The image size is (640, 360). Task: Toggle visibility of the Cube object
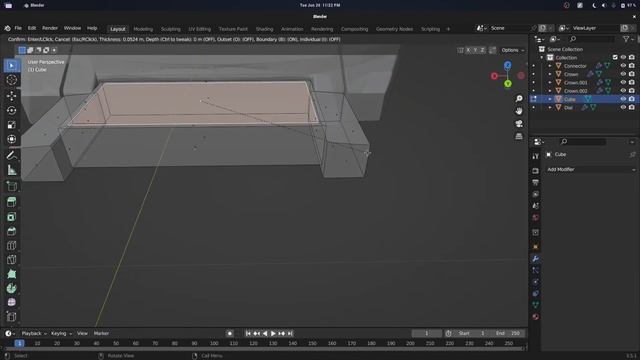pyautogui.click(x=623, y=99)
